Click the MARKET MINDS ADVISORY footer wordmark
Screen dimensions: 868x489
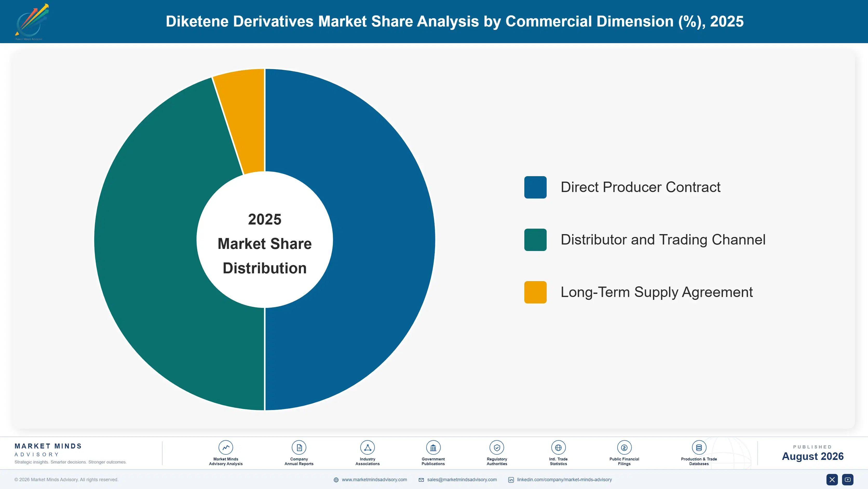(x=48, y=450)
